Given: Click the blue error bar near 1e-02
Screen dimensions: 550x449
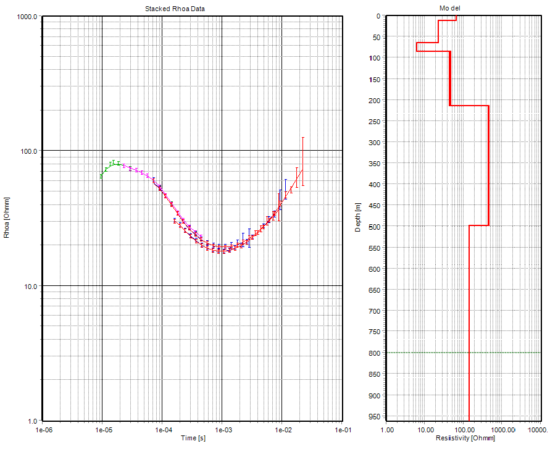Looking at the screenshot, I should (286, 189).
